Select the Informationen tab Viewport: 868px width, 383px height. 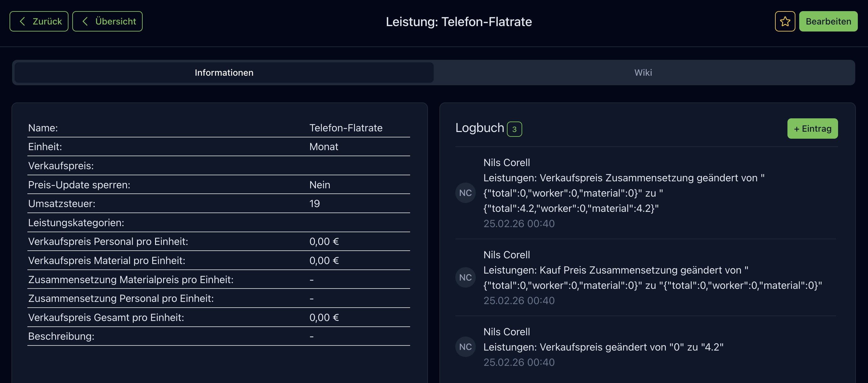click(x=224, y=73)
